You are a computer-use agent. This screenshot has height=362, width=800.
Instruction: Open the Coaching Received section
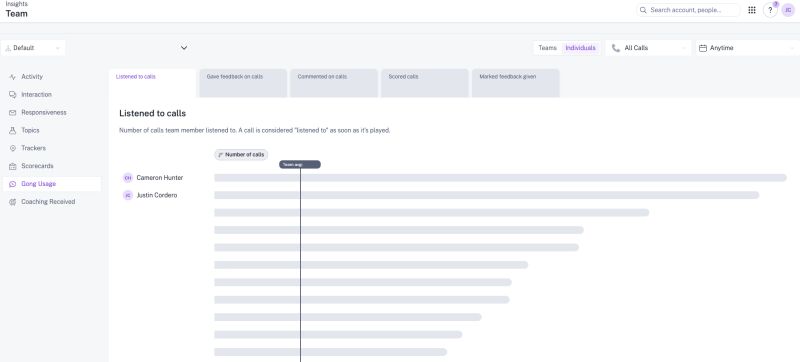[48, 201]
